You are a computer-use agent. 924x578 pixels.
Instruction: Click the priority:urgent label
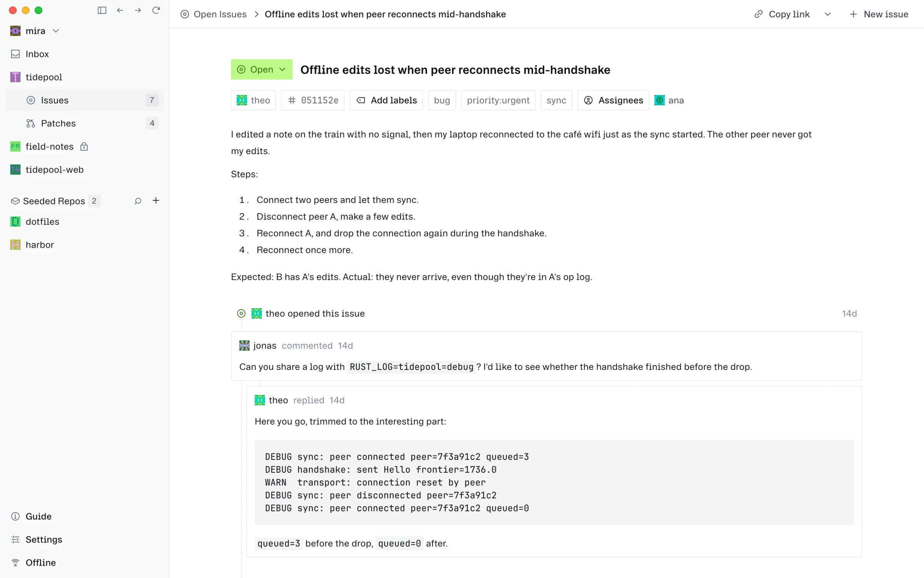click(498, 100)
